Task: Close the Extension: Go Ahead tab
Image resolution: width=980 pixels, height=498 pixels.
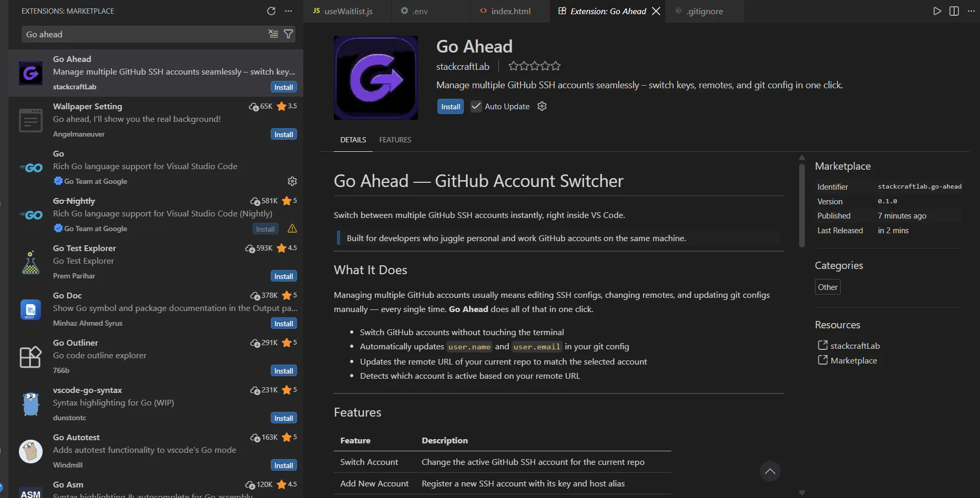Action: pyautogui.click(x=656, y=11)
